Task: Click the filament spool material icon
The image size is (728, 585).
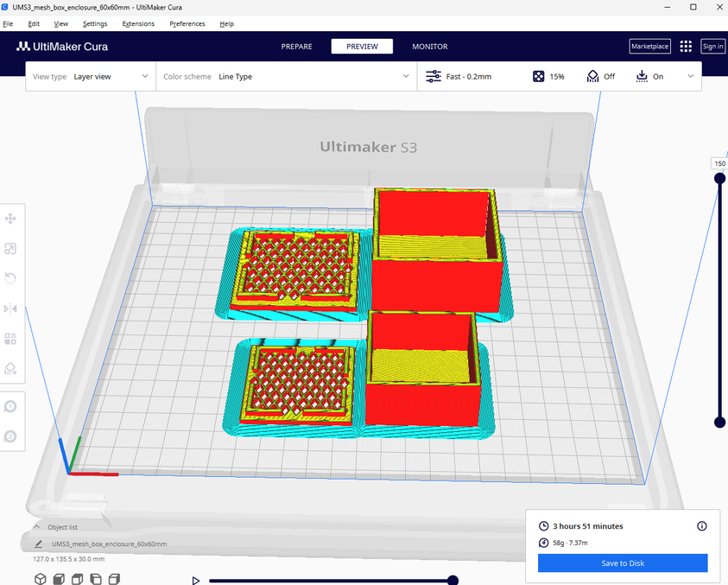Action: 543,543
